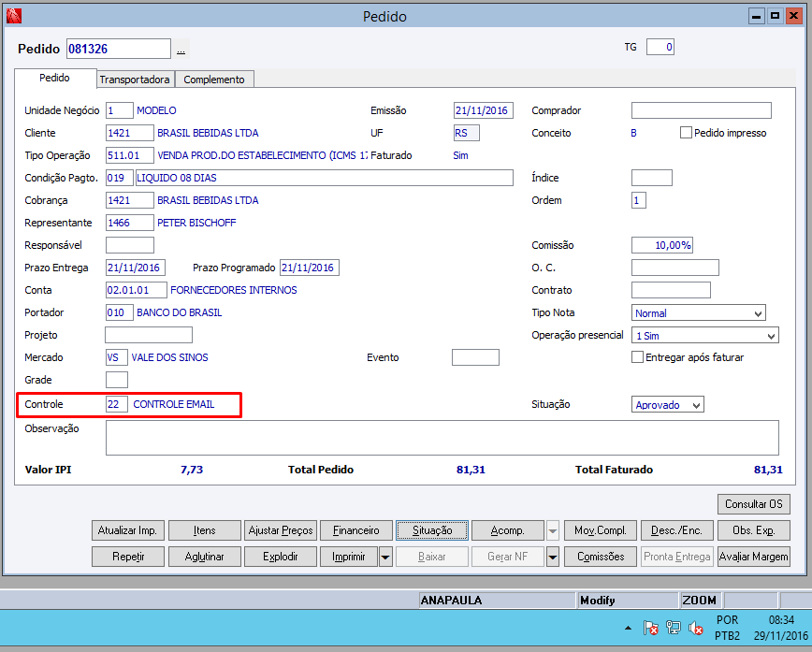Toggle Entregar após faturar checkbox
This screenshot has height=652, width=812.
(637, 356)
